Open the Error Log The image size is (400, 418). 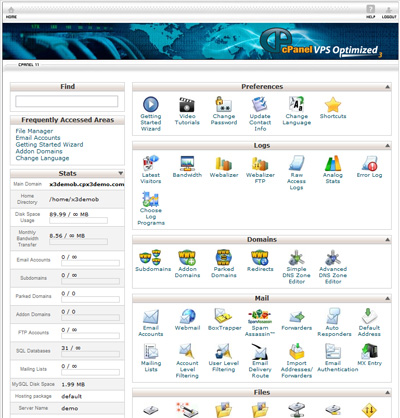click(369, 163)
